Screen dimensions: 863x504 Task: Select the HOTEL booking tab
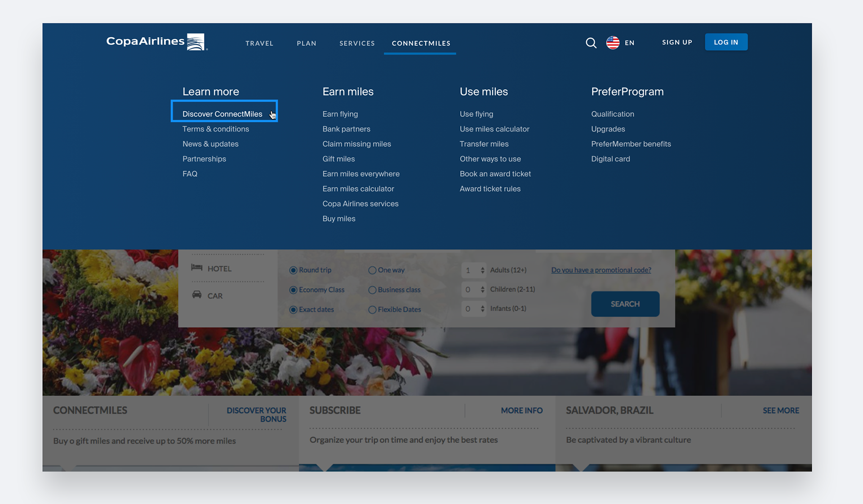(x=211, y=269)
